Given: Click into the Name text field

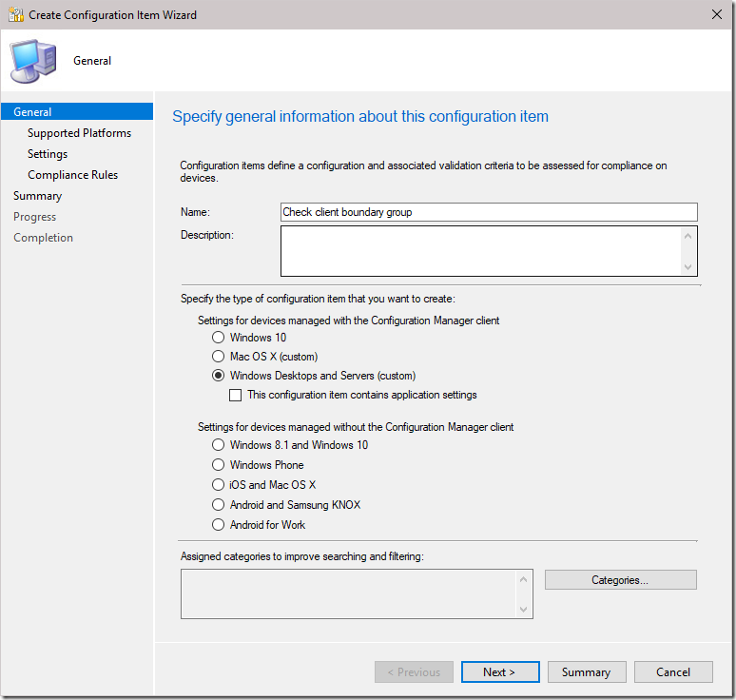Looking at the screenshot, I should (x=489, y=212).
